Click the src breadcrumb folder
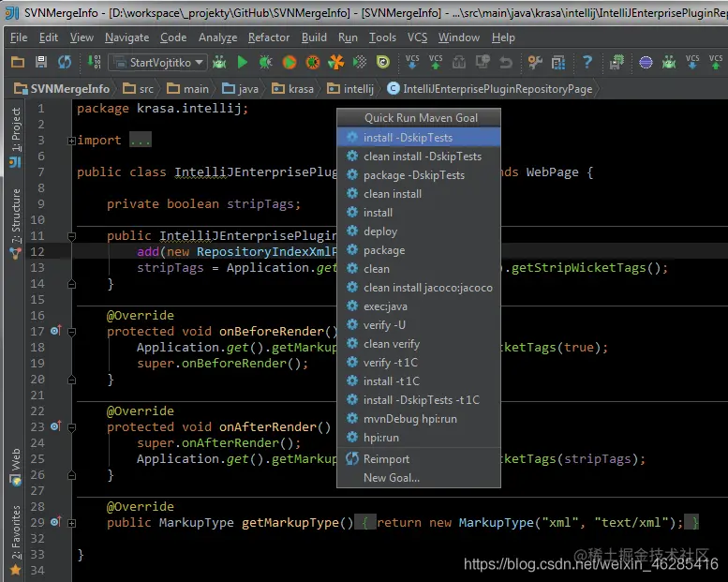The width and height of the screenshot is (728, 582). click(x=139, y=89)
